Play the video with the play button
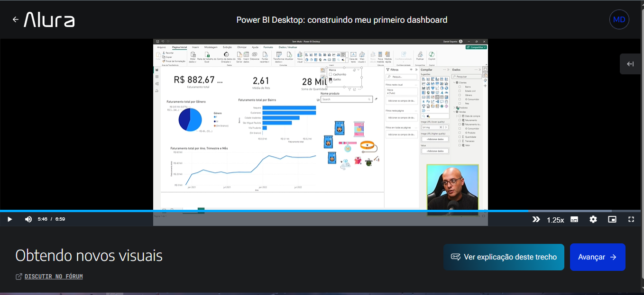 pos(9,219)
